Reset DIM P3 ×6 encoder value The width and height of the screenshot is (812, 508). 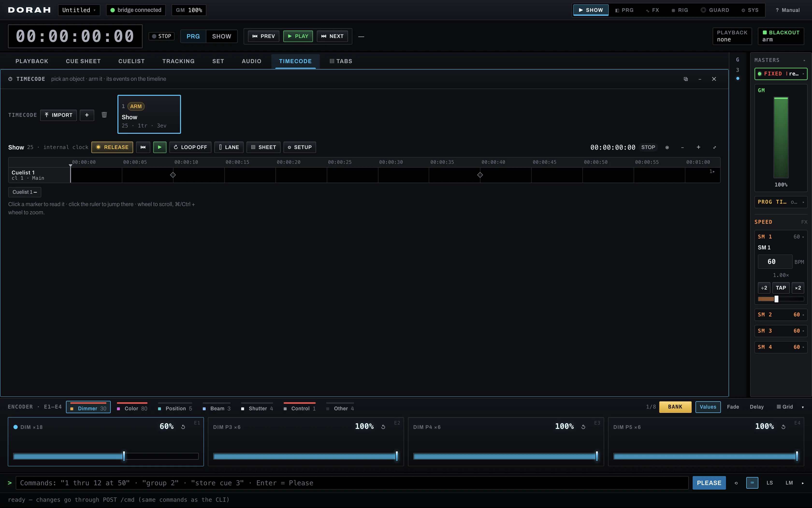point(383,427)
